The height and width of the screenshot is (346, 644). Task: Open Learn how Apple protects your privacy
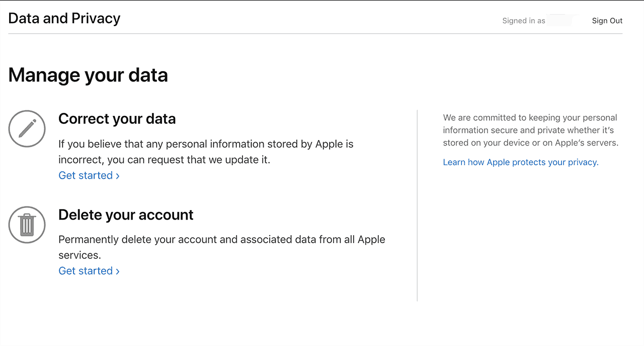click(x=521, y=162)
